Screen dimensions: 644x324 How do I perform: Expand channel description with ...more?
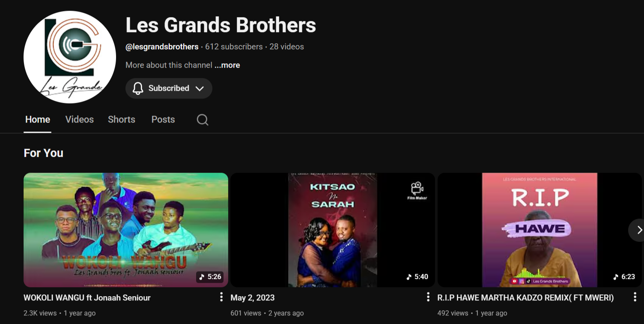coord(227,65)
